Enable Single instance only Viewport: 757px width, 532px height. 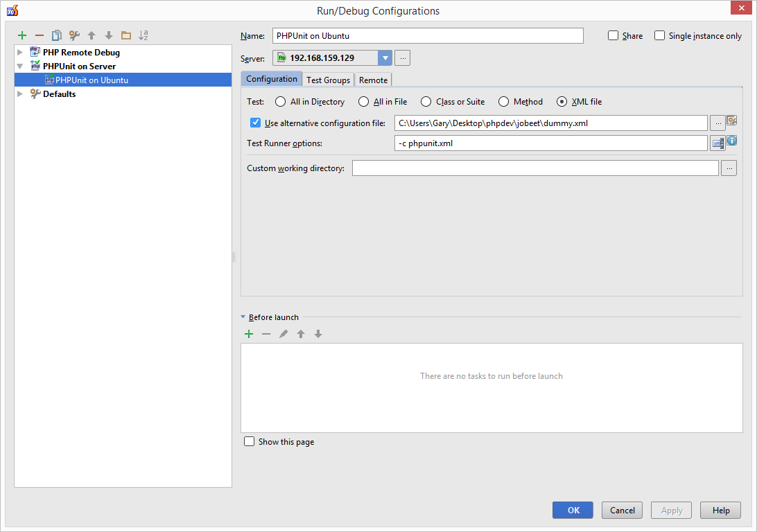[x=659, y=35]
